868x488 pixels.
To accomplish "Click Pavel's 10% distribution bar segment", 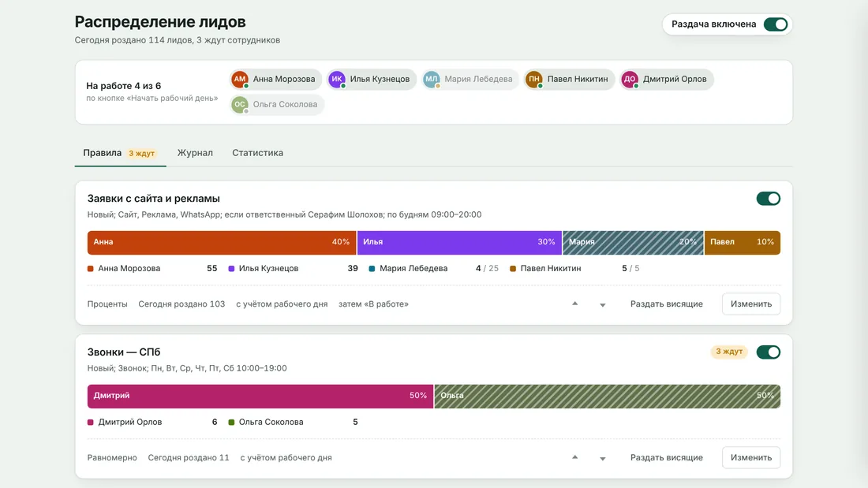I will coord(743,242).
